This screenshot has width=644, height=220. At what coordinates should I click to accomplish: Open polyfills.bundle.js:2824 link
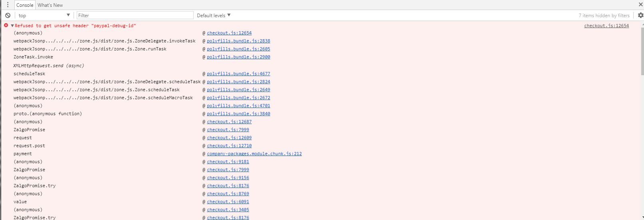[239, 82]
